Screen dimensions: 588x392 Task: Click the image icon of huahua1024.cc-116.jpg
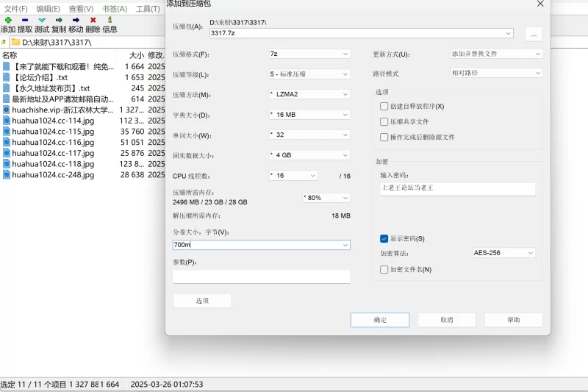[x=7, y=143]
